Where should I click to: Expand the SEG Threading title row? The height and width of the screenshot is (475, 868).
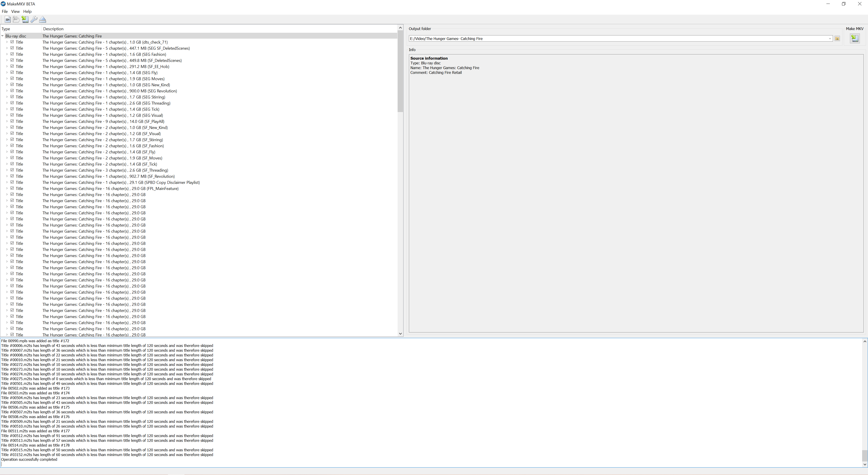pos(7,103)
